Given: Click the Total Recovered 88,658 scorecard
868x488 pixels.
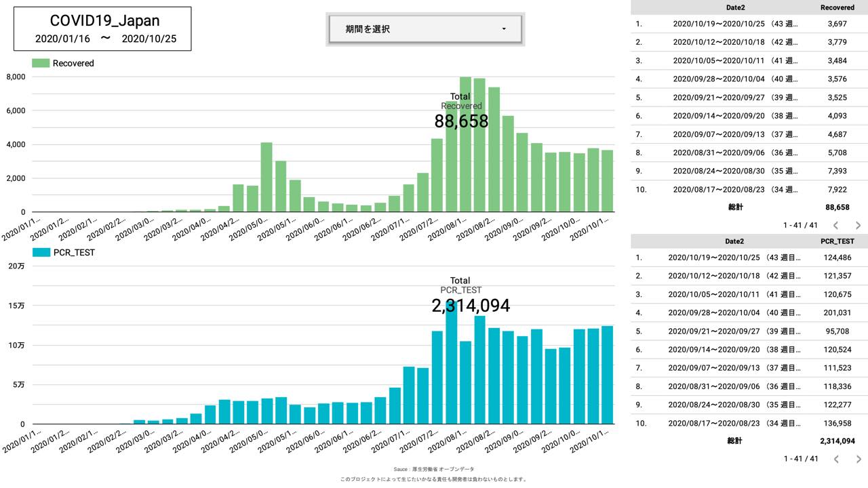Looking at the screenshot, I should point(461,113).
